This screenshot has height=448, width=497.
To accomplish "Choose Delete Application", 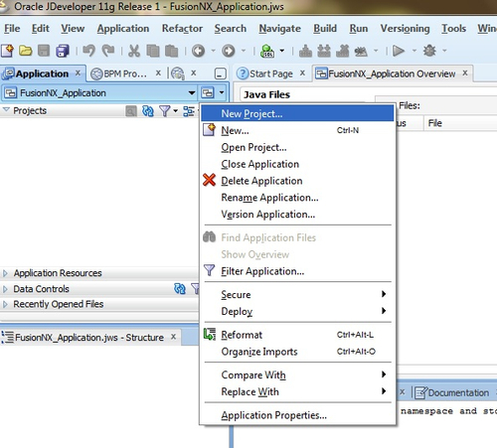I will coord(297,181).
